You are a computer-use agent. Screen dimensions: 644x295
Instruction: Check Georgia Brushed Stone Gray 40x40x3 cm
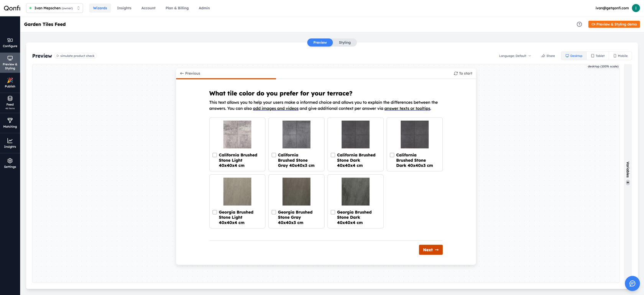pos(274,212)
